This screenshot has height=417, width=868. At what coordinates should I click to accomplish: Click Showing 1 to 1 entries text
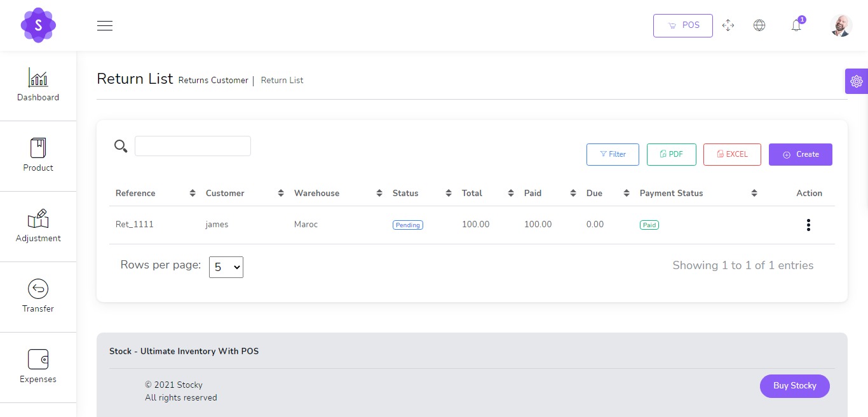pos(743,265)
